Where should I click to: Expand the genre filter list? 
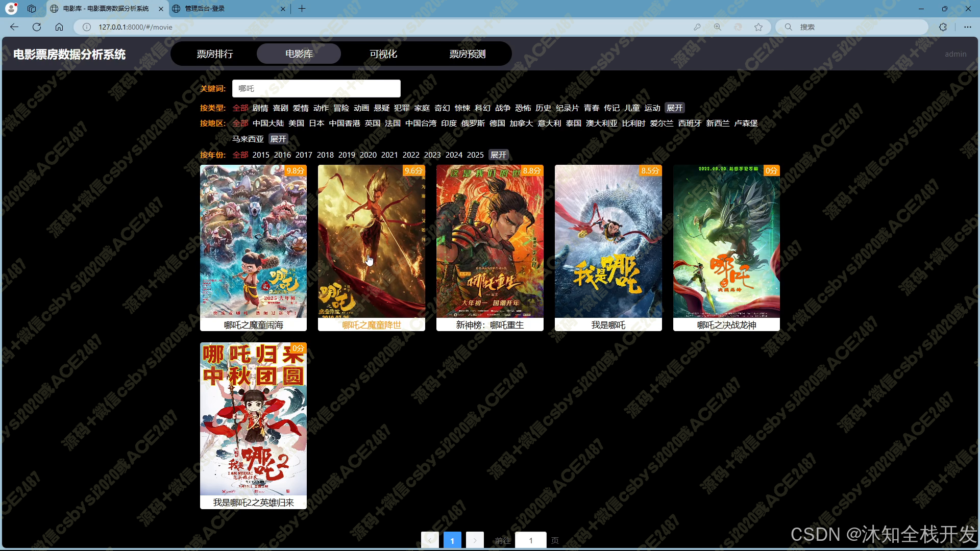(x=675, y=108)
